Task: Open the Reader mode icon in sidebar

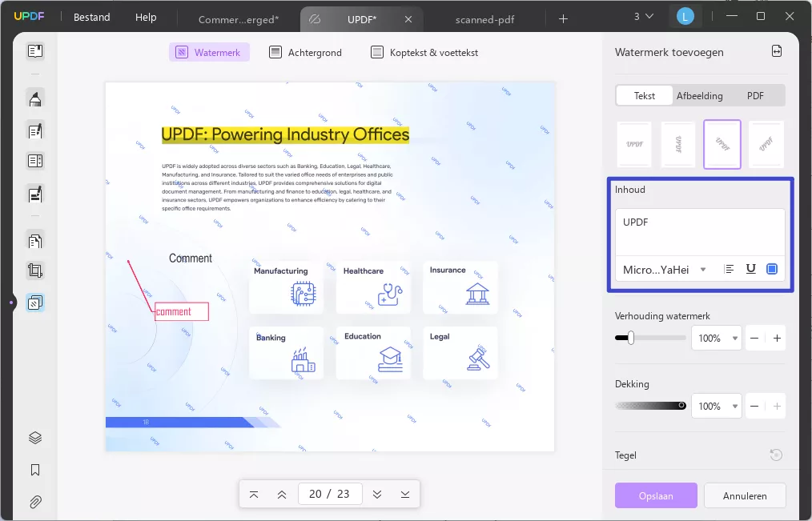Action: (35, 50)
